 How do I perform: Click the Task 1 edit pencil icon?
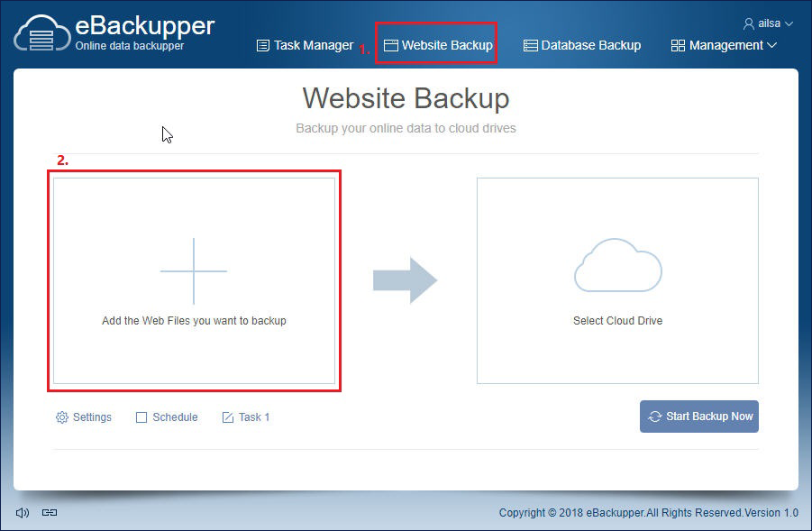[x=228, y=417]
